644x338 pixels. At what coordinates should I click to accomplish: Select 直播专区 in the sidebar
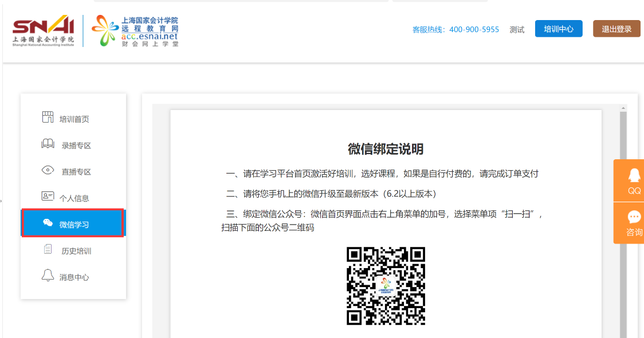[x=76, y=172]
